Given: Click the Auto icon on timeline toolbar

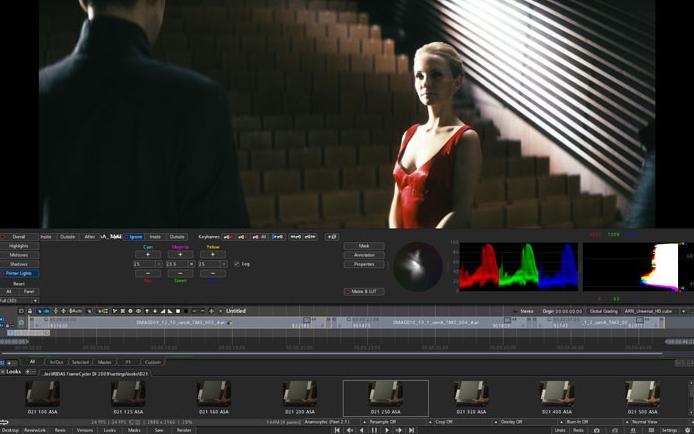Looking at the screenshot, I should 75,311.
